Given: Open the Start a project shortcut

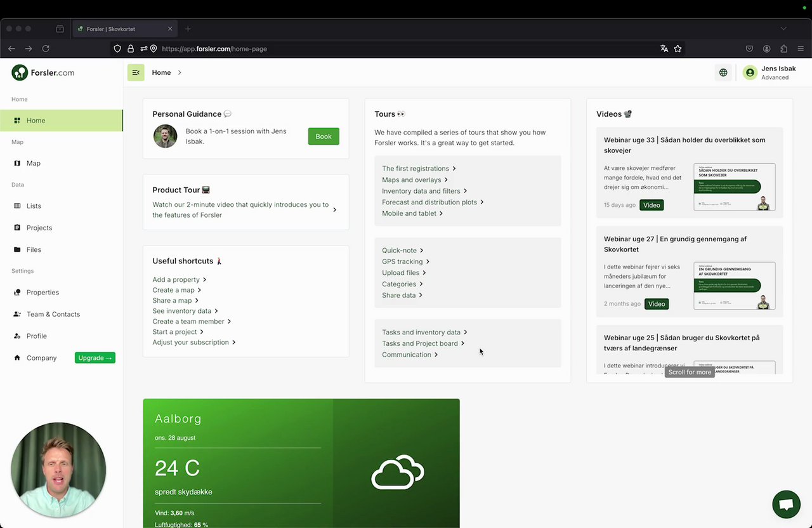Looking at the screenshot, I should pos(178,332).
